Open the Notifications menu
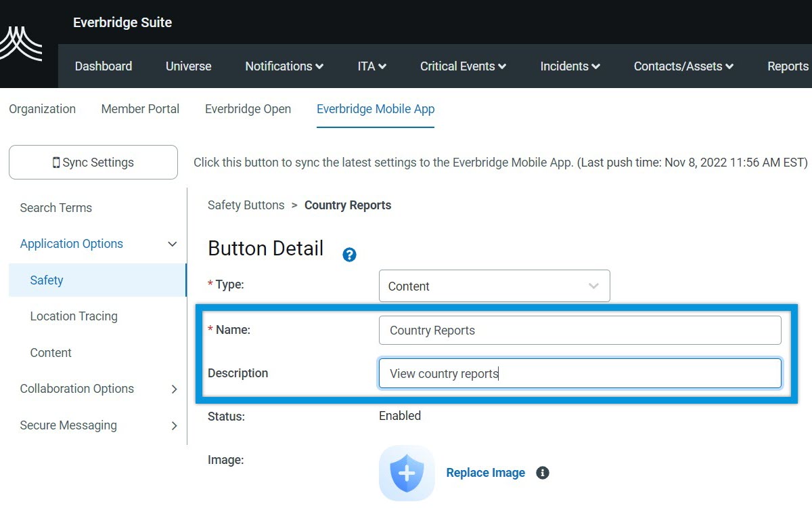 pos(284,66)
